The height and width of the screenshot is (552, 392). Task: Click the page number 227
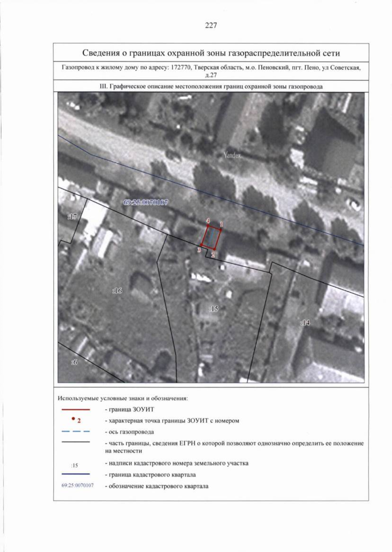point(211,25)
